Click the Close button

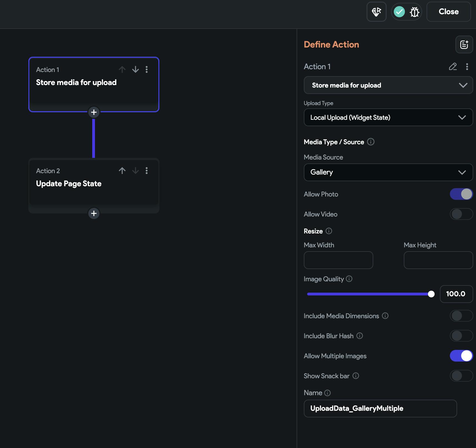coord(449,12)
